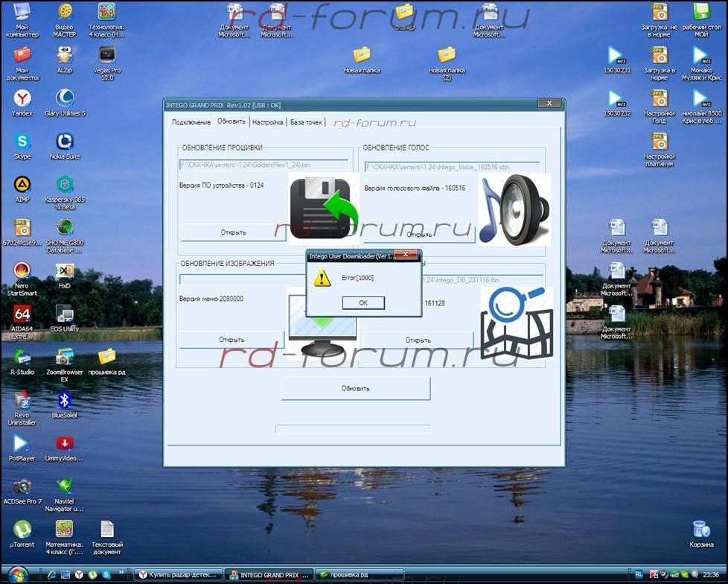Open the Настройка tab
The height and width of the screenshot is (584, 728).
click(267, 122)
